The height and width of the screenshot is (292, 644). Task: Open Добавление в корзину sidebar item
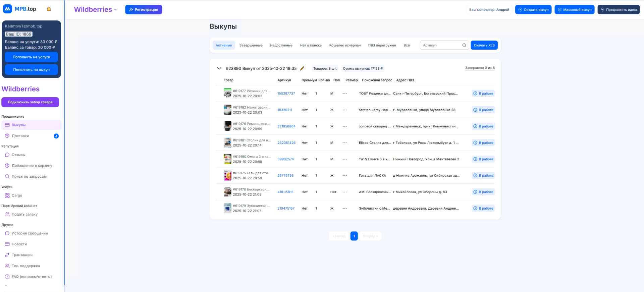coord(32,166)
